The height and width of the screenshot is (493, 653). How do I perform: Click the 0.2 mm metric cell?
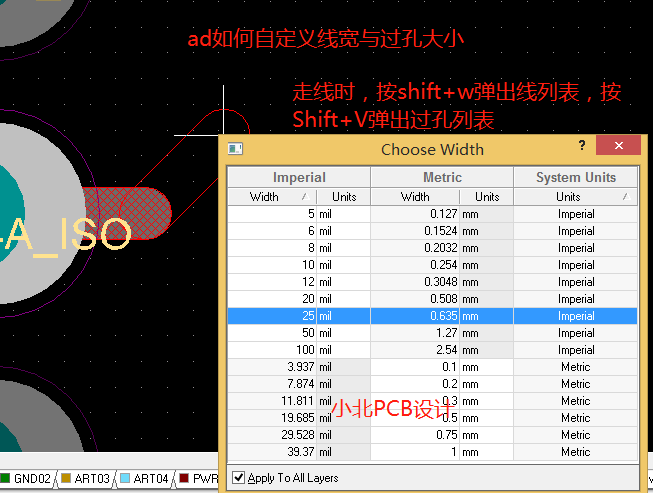[415, 384]
